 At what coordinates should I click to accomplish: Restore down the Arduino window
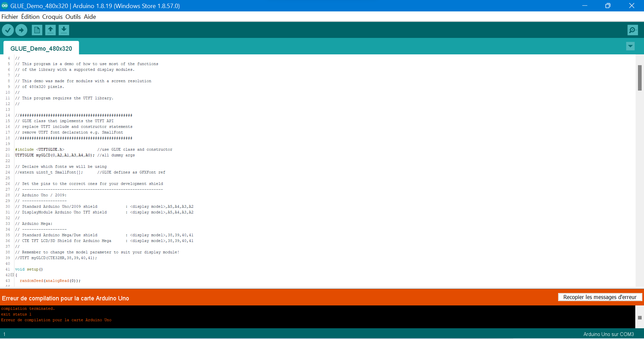point(608,6)
